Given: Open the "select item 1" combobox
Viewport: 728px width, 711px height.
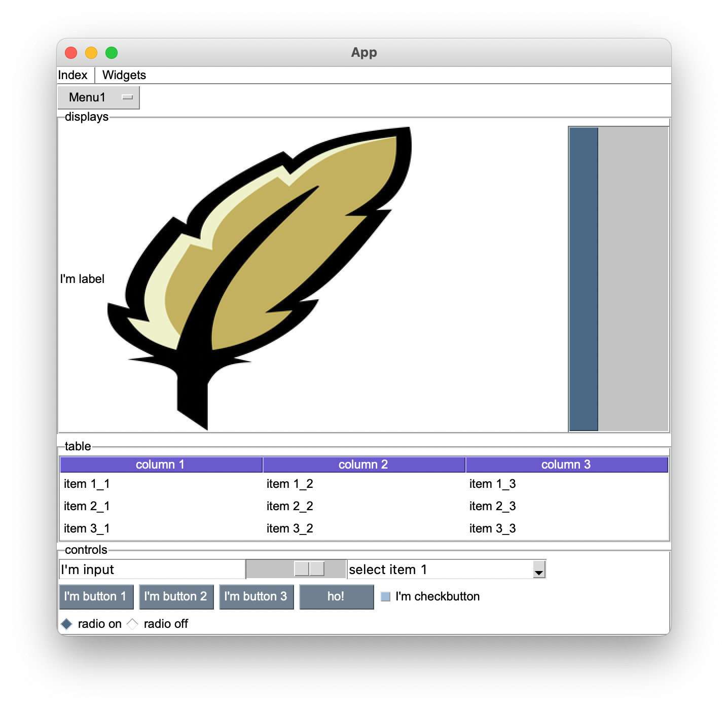Looking at the screenshot, I should (446, 570).
